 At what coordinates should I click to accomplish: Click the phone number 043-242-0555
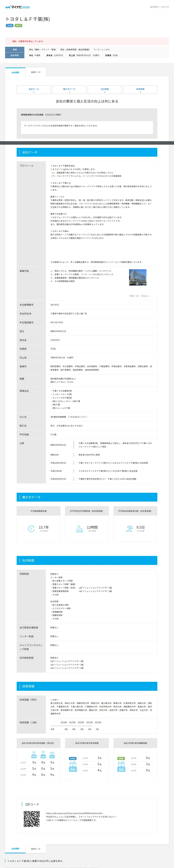[x=57, y=322]
